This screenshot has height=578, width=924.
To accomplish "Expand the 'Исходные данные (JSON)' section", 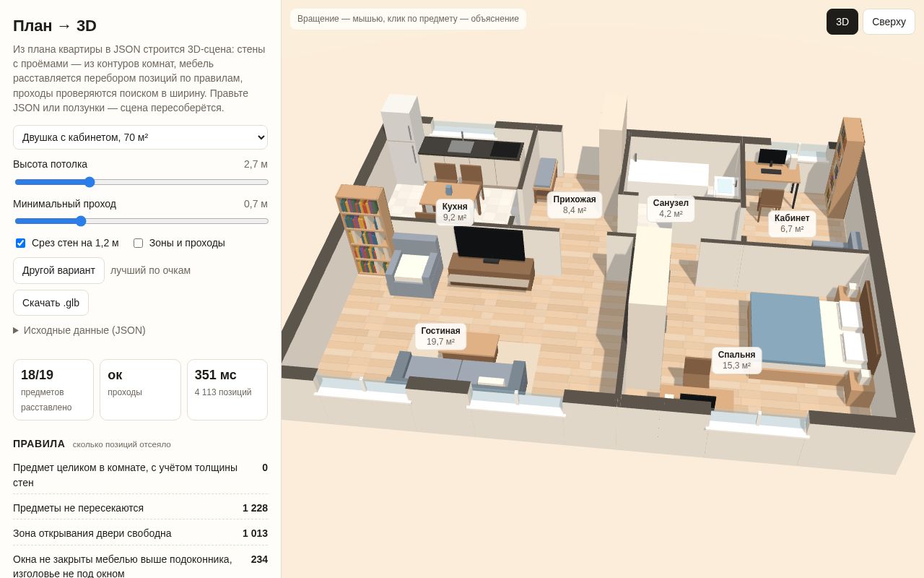I will point(79,330).
